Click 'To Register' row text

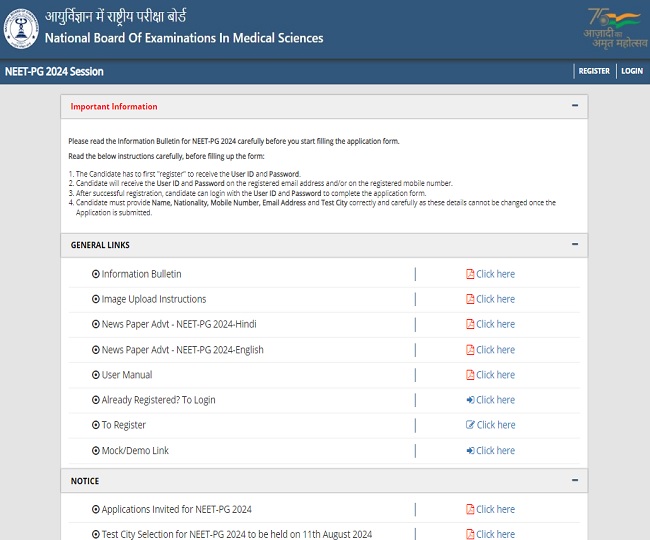click(124, 425)
